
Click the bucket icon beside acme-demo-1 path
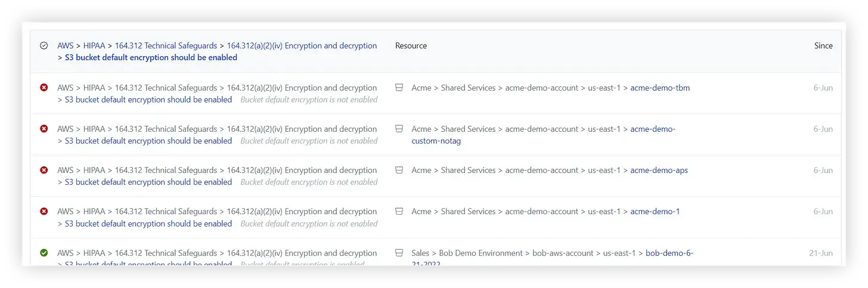pos(399,211)
